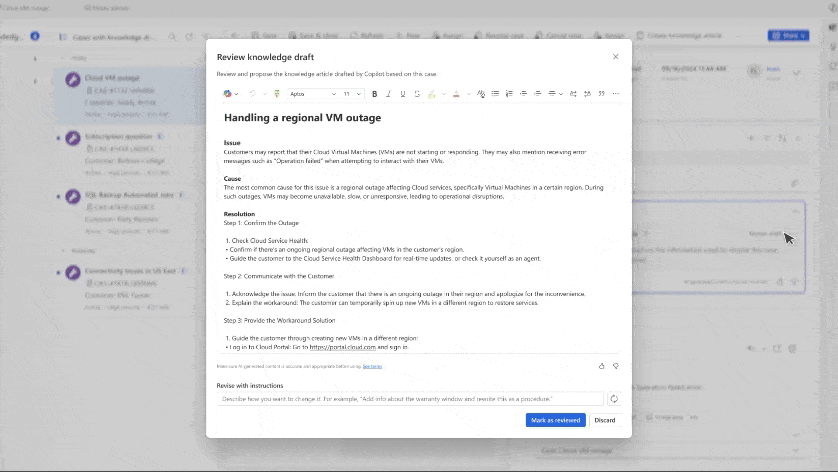Click the undo arrow icon
Screen dimensions: 838x472
click(251, 94)
